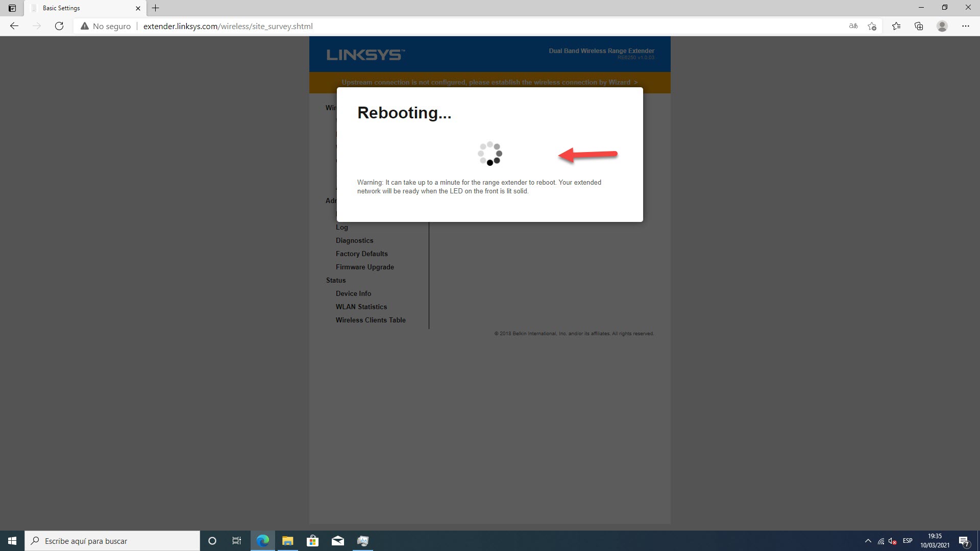Click the Wireless Clients Table link
This screenshot has width=980, height=551.
[x=371, y=320]
